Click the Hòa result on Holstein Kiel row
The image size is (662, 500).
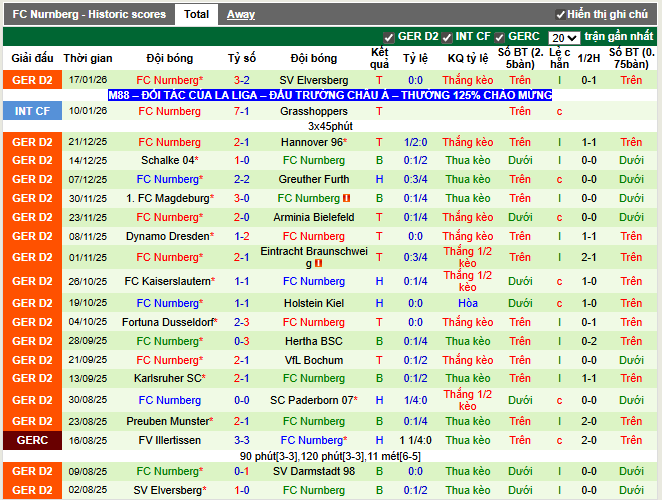(468, 303)
